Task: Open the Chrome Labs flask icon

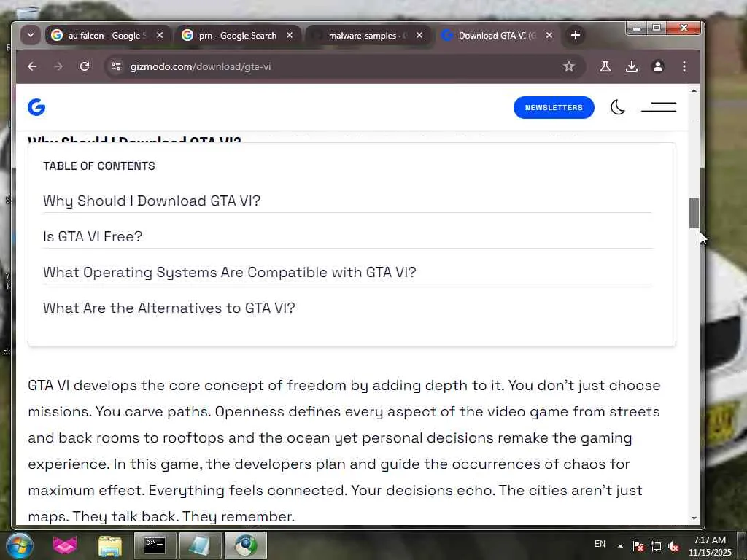Action: (x=605, y=66)
